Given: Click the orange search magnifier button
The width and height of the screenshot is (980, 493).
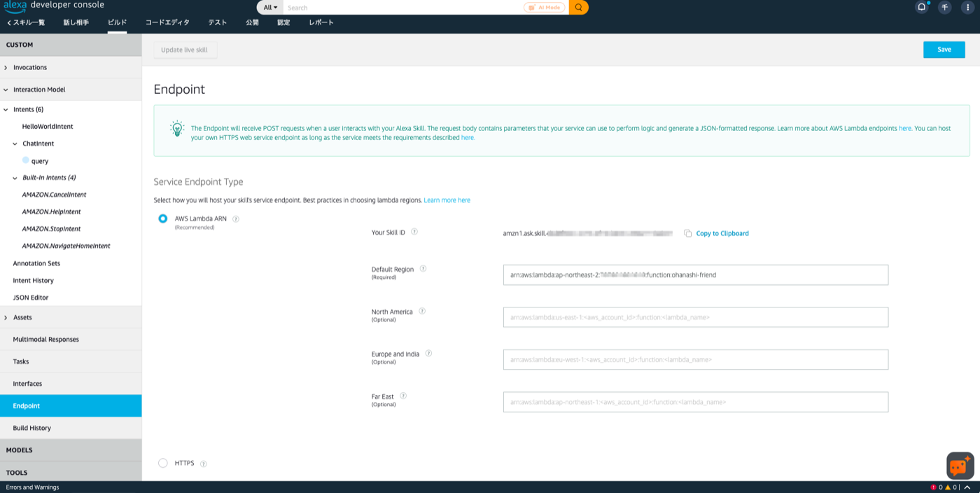Looking at the screenshot, I should pyautogui.click(x=578, y=8).
